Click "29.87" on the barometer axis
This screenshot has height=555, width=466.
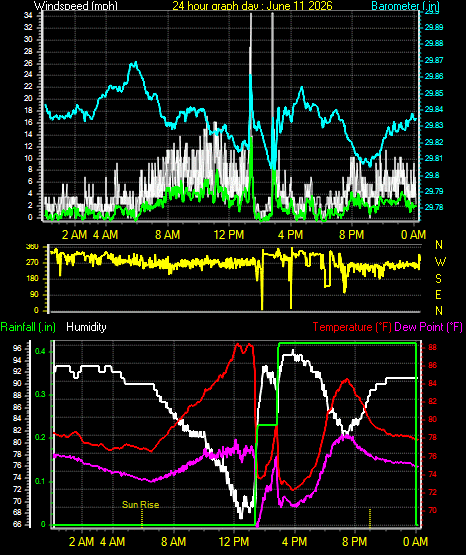(433, 61)
